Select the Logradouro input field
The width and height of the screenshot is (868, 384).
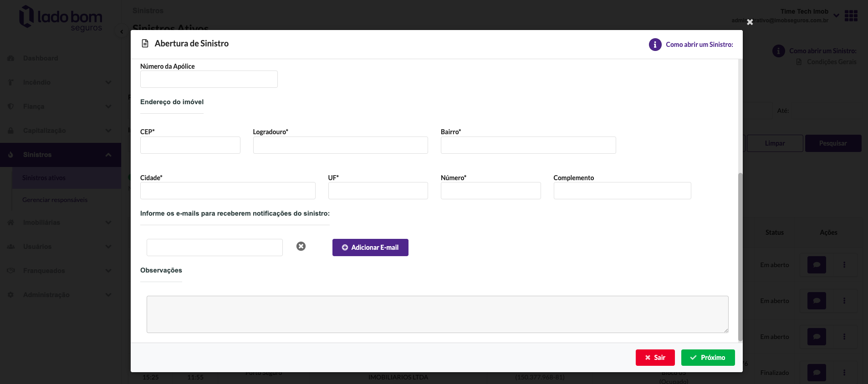pos(340,145)
